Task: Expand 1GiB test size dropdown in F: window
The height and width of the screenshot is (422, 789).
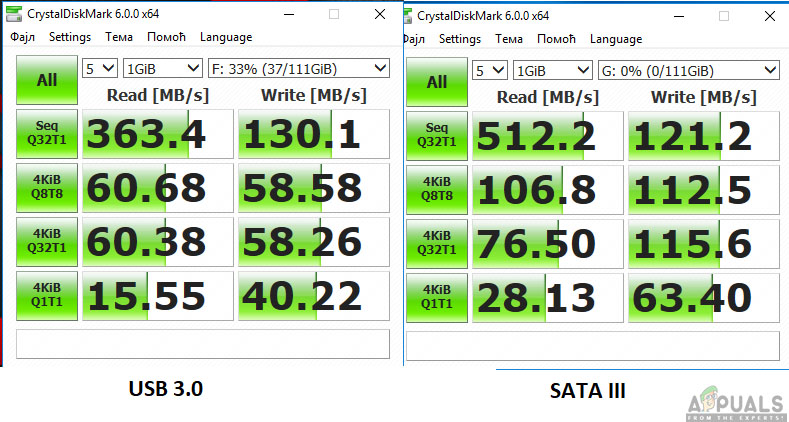Action: point(163,68)
